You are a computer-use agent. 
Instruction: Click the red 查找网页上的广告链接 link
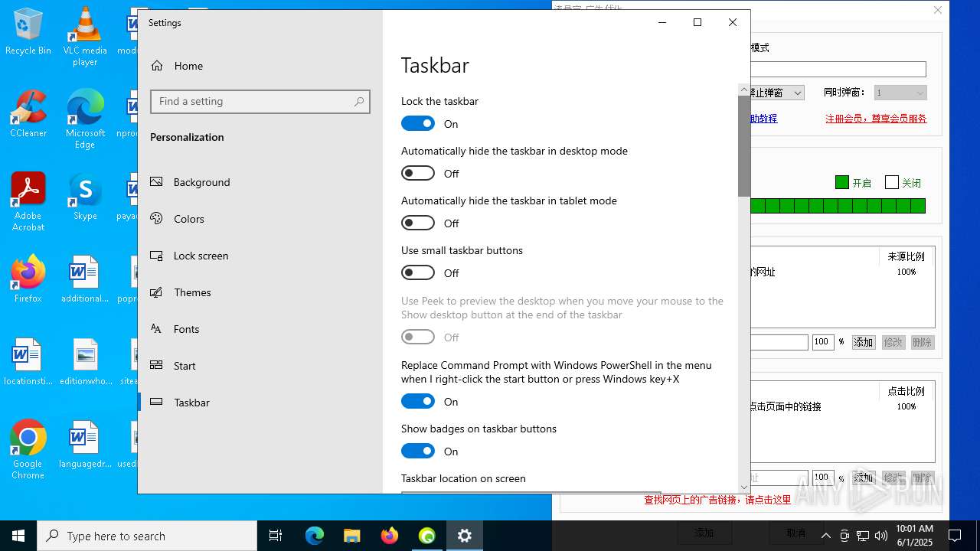tap(717, 500)
